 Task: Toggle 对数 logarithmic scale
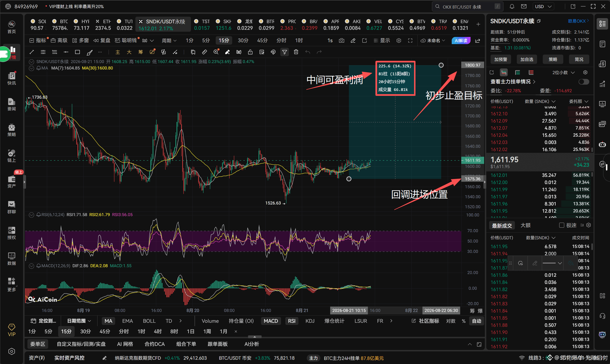coord(451,321)
